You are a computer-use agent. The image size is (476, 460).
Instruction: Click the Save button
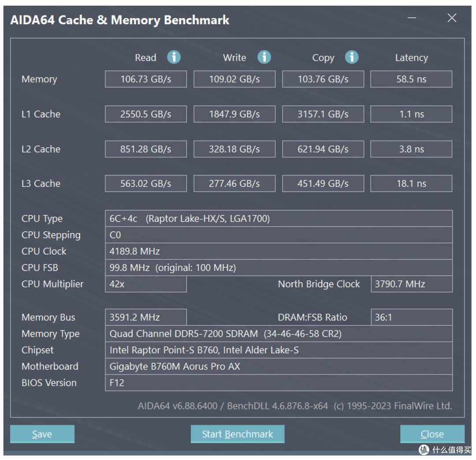[42, 434]
